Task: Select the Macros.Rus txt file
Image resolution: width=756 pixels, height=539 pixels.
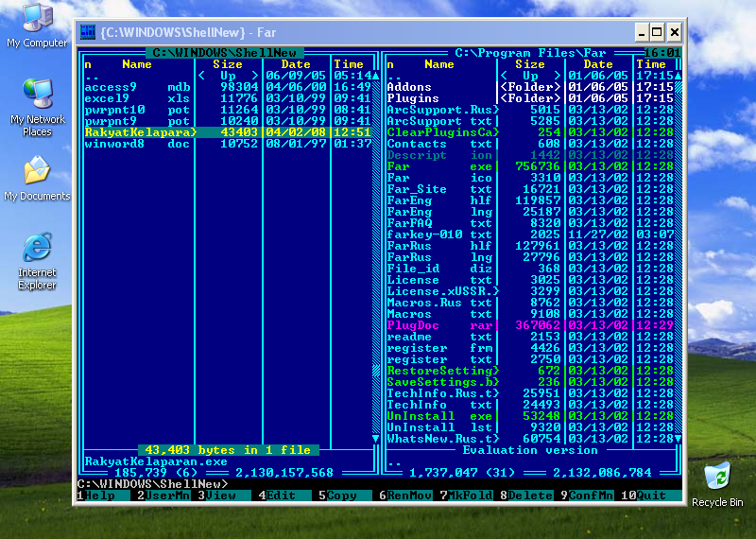Action: (x=530, y=303)
